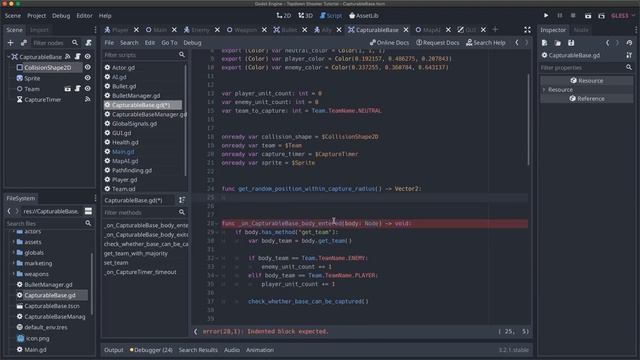
Task: Toggle FileSystem split view mode
Action: point(88,211)
